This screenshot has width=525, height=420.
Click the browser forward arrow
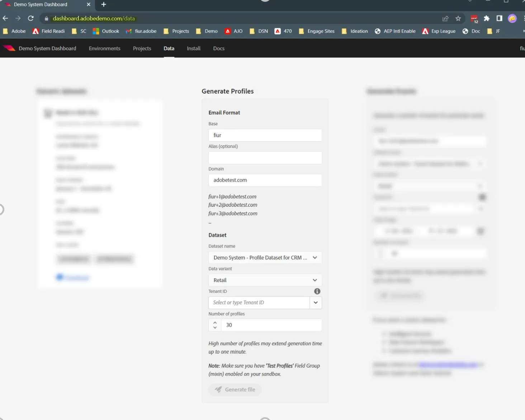pyautogui.click(x=18, y=18)
